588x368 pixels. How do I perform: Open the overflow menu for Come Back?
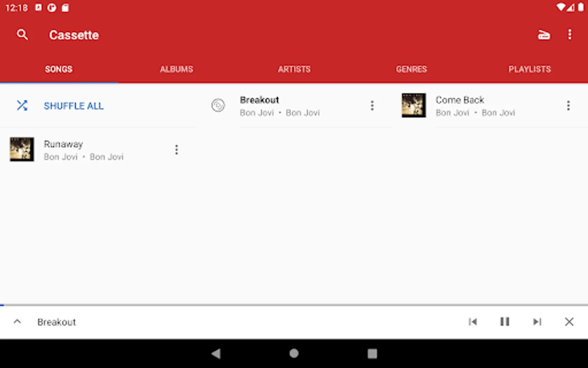point(568,105)
